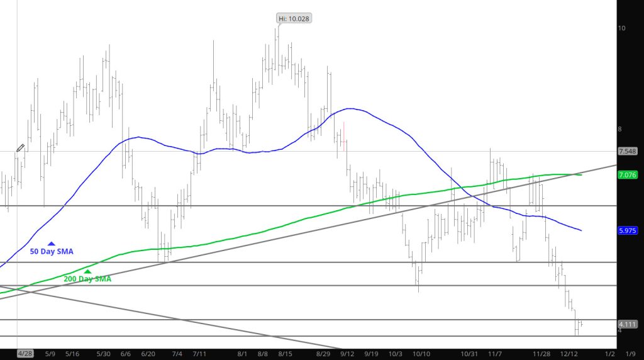Click the blue 5.975 SMA value tag

coord(628,231)
